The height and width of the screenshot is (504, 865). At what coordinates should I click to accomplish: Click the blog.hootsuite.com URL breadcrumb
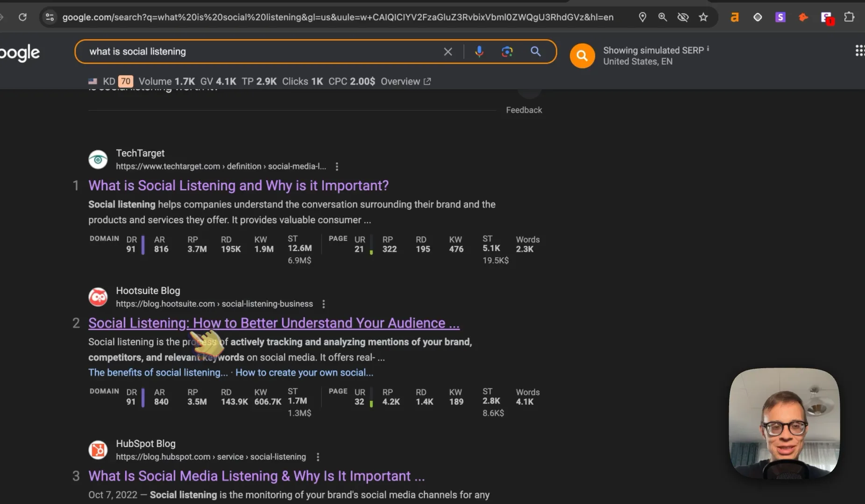point(214,304)
